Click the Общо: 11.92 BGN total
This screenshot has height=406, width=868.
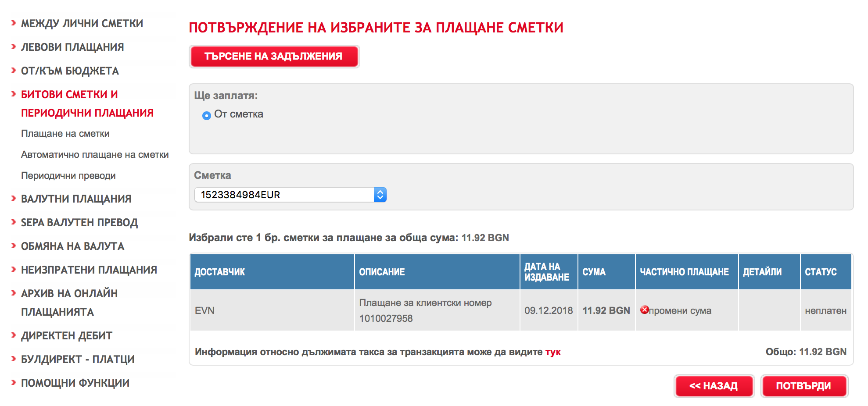click(x=806, y=352)
